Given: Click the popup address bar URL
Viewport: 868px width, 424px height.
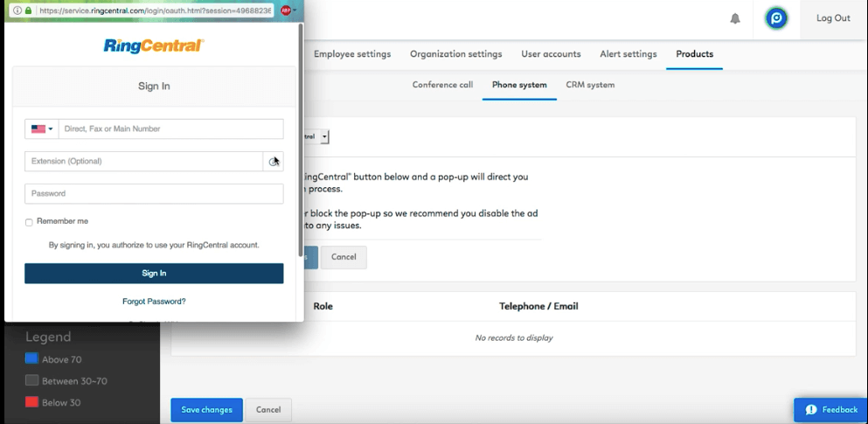Looking at the screenshot, I should coord(155,10).
